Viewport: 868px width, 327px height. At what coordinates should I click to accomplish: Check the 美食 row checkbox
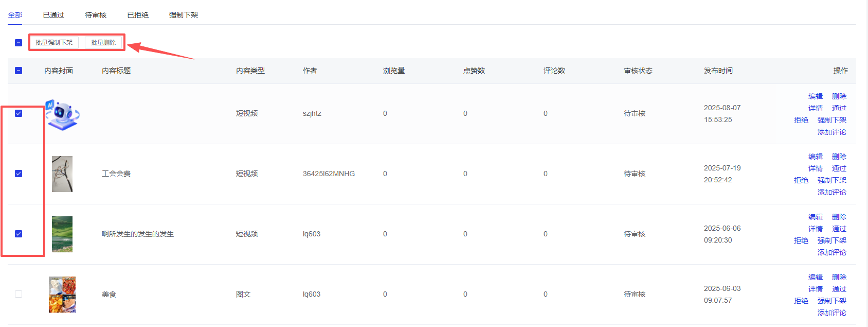pos(19,294)
